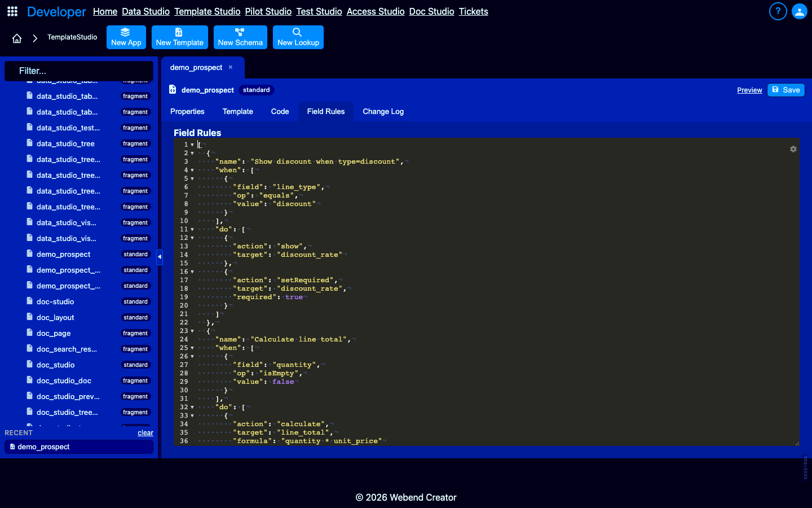Click the file icon beside doc_layout
The image size is (812, 508).
30,317
